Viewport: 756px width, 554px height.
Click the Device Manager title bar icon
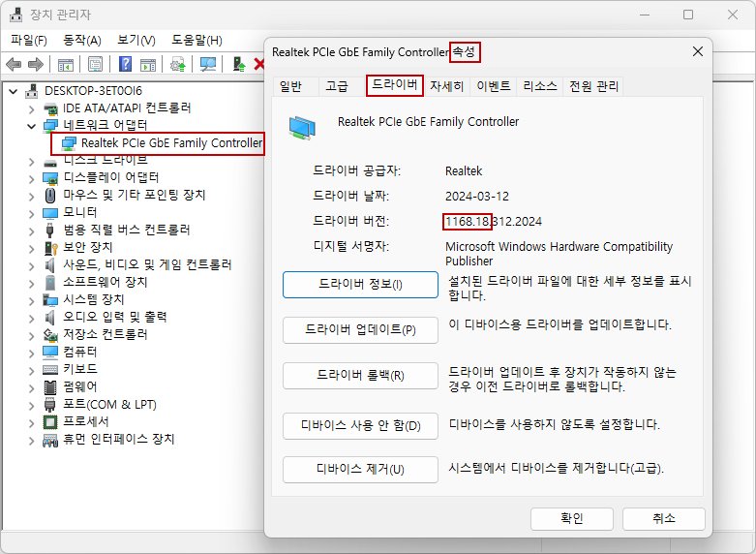point(15,15)
